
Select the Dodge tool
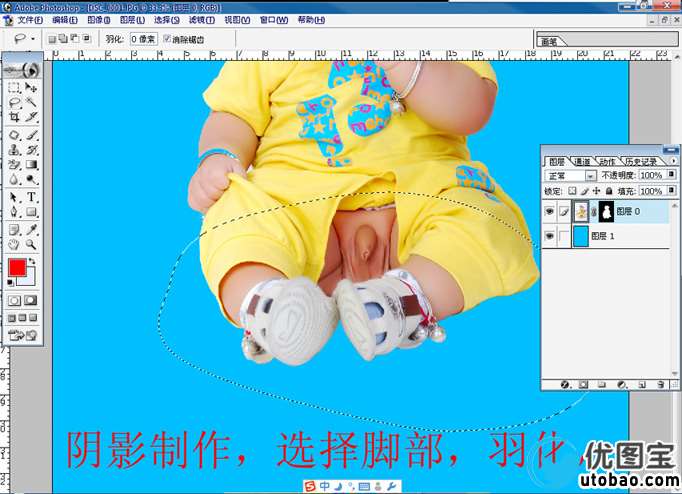pyautogui.click(x=31, y=179)
